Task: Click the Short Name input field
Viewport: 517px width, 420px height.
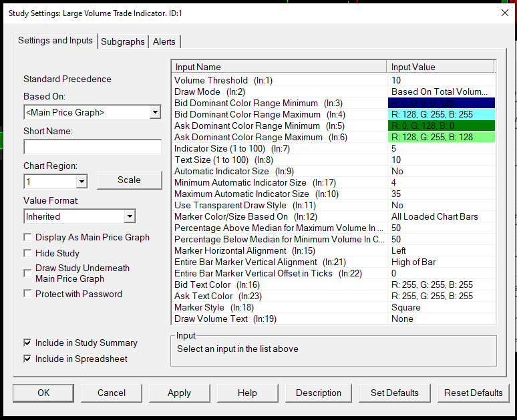Action: pyautogui.click(x=92, y=147)
